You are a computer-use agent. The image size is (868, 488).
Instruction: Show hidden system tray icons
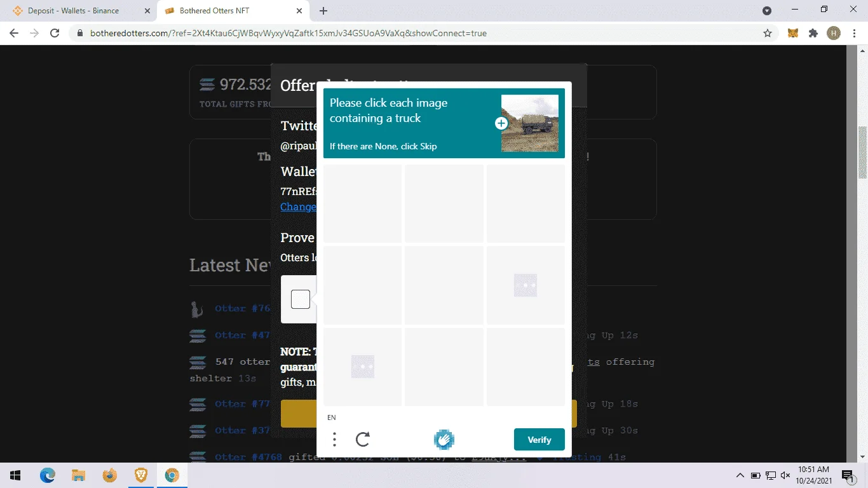[x=740, y=475]
